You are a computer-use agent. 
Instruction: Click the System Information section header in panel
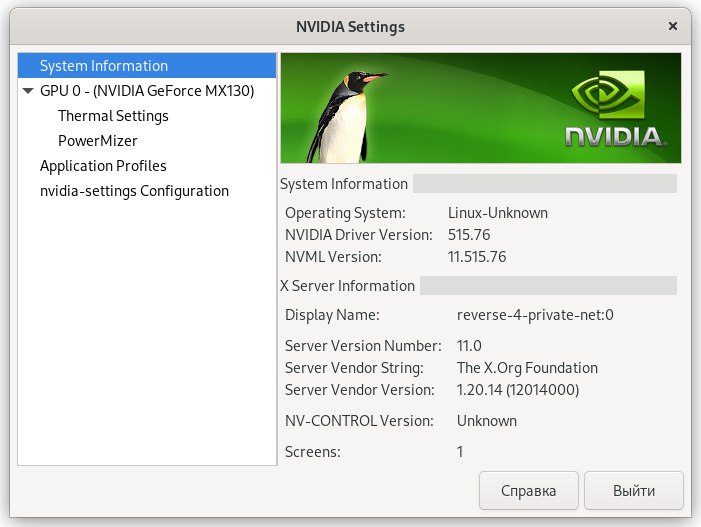[x=344, y=184]
